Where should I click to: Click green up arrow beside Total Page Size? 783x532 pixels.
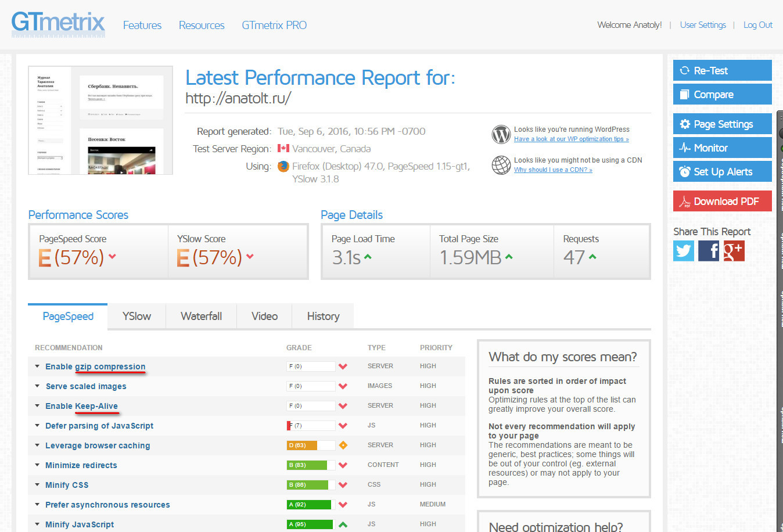click(x=509, y=256)
